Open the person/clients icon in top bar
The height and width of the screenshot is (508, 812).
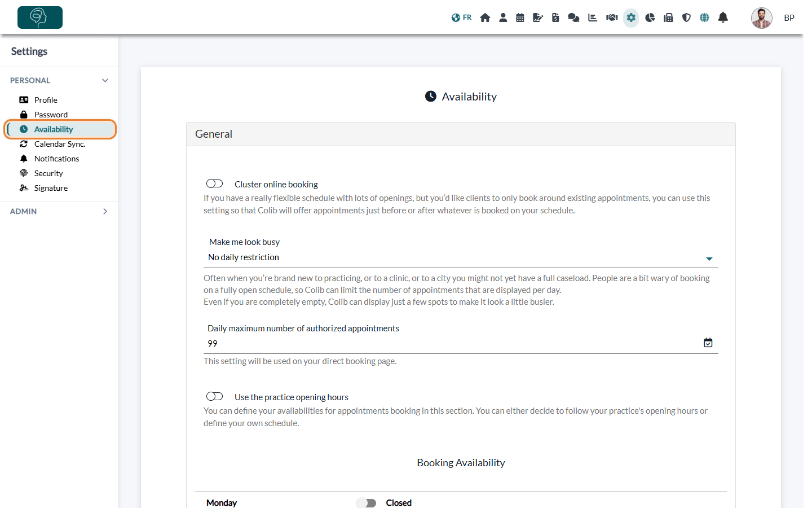(x=503, y=17)
